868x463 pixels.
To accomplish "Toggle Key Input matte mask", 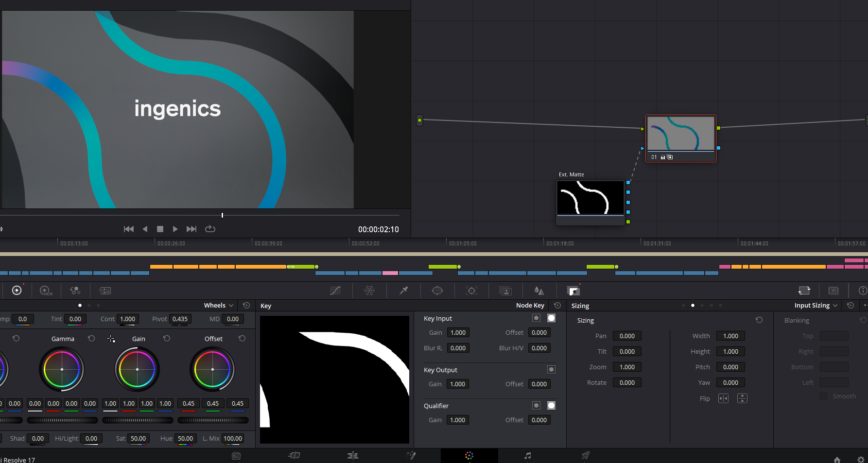I will click(552, 318).
